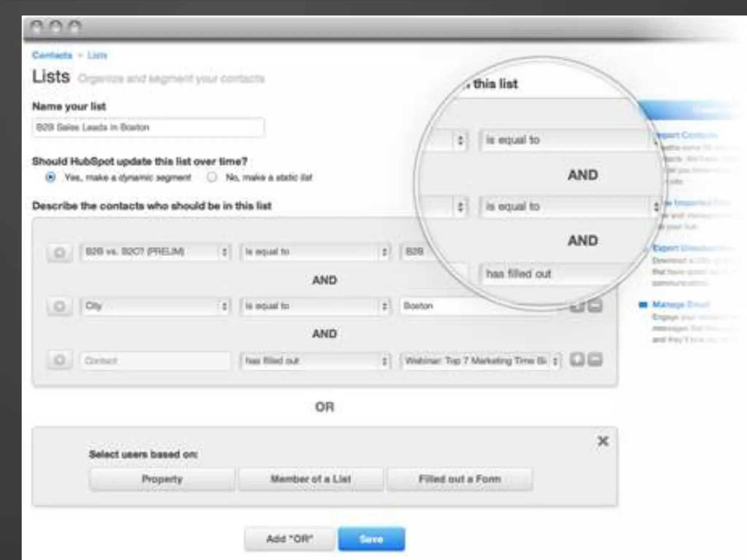This screenshot has height=560, width=747.
Task: Select 'Yes, make a dynamic segment' radio
Action: 51,178
